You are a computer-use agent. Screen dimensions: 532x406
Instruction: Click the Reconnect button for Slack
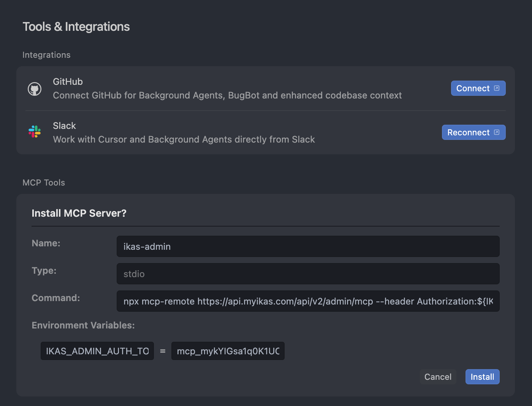(x=473, y=132)
